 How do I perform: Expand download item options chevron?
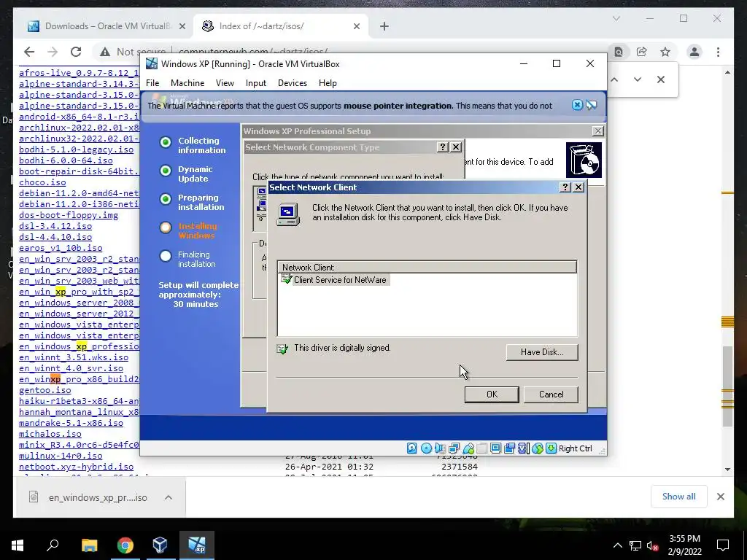pyautogui.click(x=169, y=497)
